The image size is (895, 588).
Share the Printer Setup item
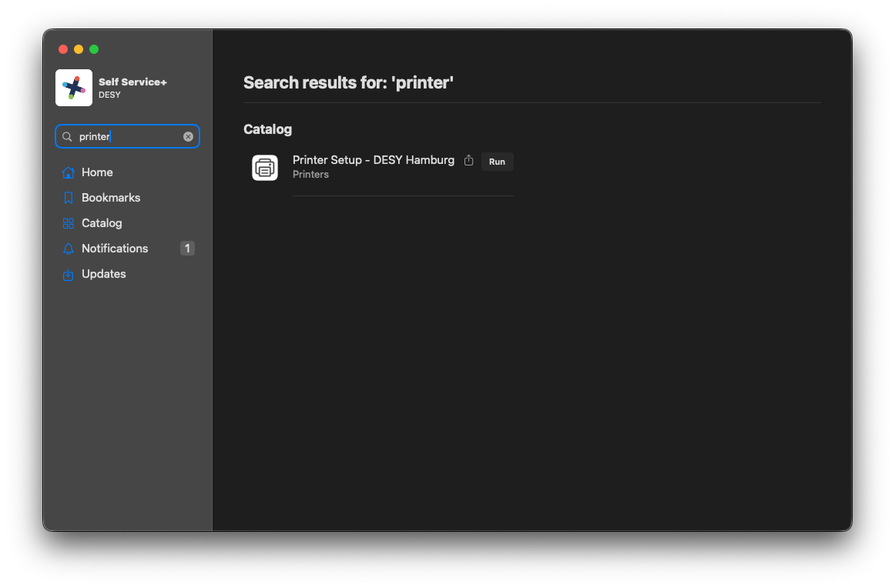[x=469, y=161]
